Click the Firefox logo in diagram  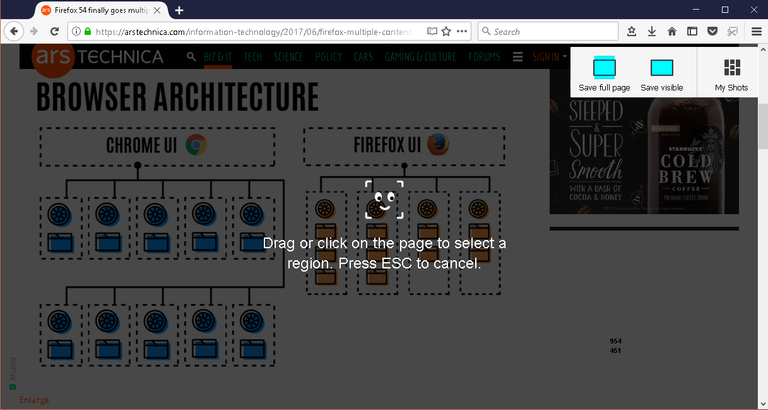pos(438,145)
